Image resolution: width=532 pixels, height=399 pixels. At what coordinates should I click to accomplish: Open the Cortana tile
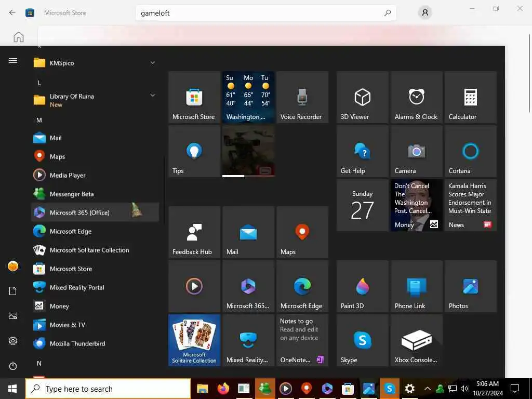tap(471, 151)
